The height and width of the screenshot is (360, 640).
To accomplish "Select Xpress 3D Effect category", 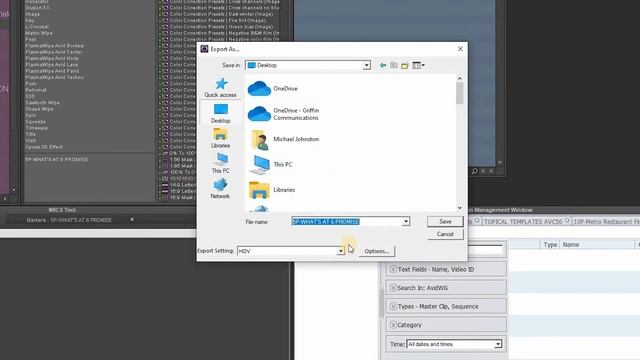I will (x=44, y=147).
